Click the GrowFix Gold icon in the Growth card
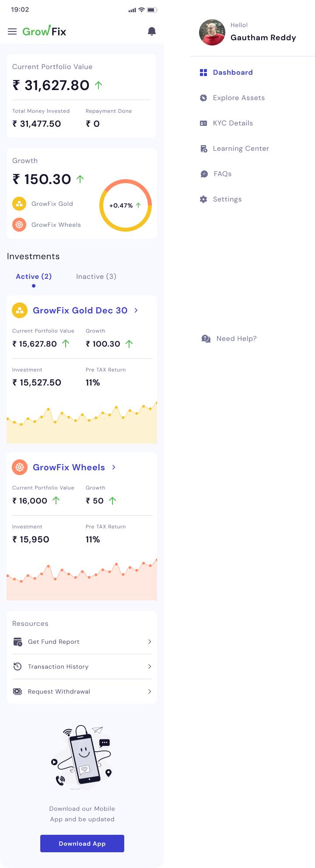 (19, 204)
